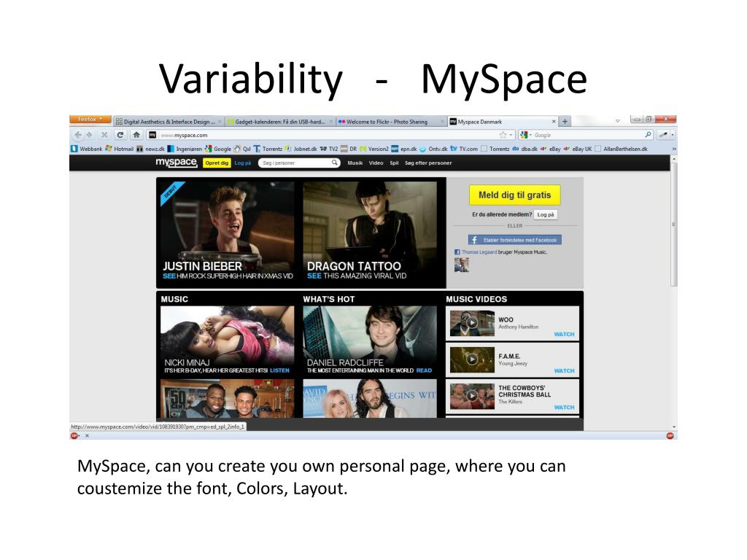Open the Daniel Radcliffe What's Hot image

click(370, 341)
